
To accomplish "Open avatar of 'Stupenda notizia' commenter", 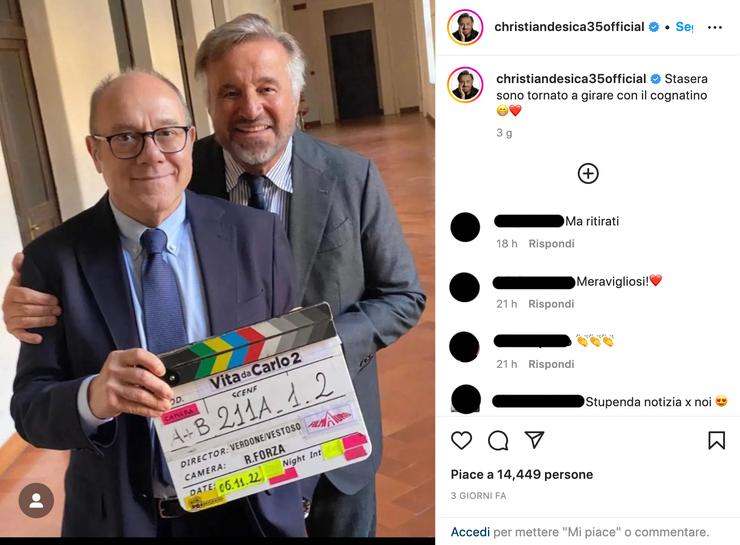I will tap(465, 400).
